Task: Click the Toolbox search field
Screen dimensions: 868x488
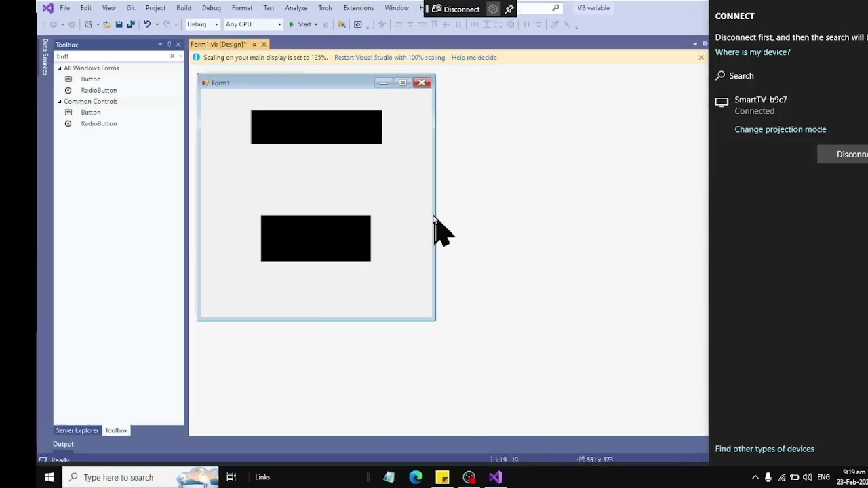Action: pyautogui.click(x=111, y=56)
